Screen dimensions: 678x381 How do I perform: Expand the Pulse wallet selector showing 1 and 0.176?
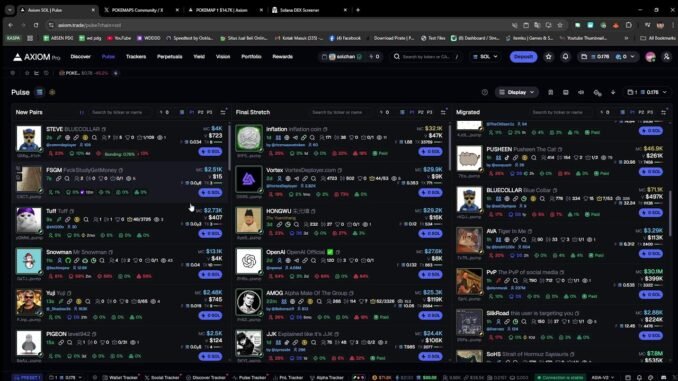pos(647,92)
